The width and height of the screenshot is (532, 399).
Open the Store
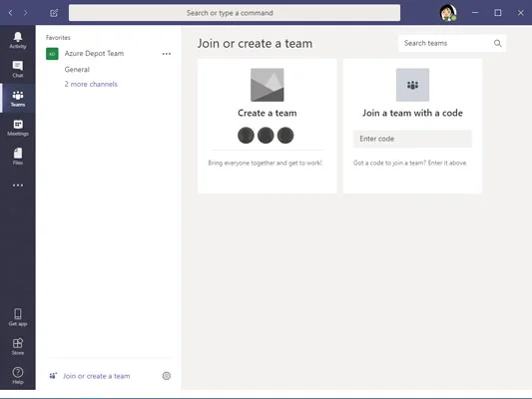point(18,346)
